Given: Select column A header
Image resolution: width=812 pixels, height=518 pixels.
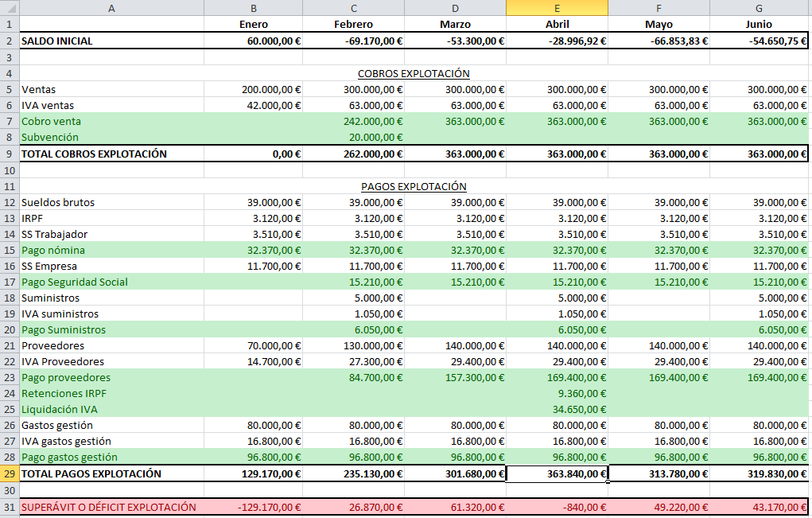Looking at the screenshot, I should point(111,8).
